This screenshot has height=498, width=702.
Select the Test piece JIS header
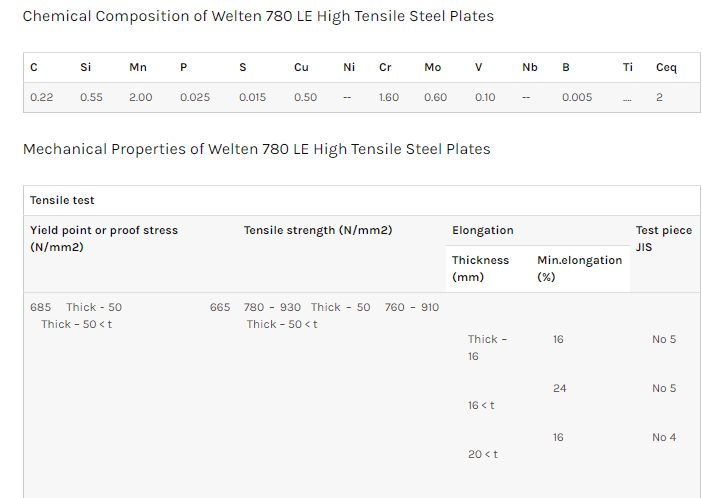663,238
